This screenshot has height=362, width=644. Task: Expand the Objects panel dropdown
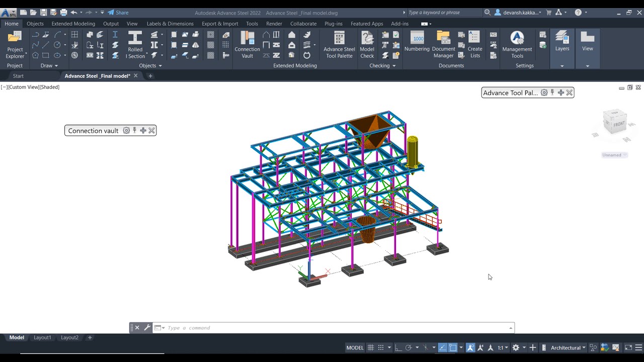point(150,66)
